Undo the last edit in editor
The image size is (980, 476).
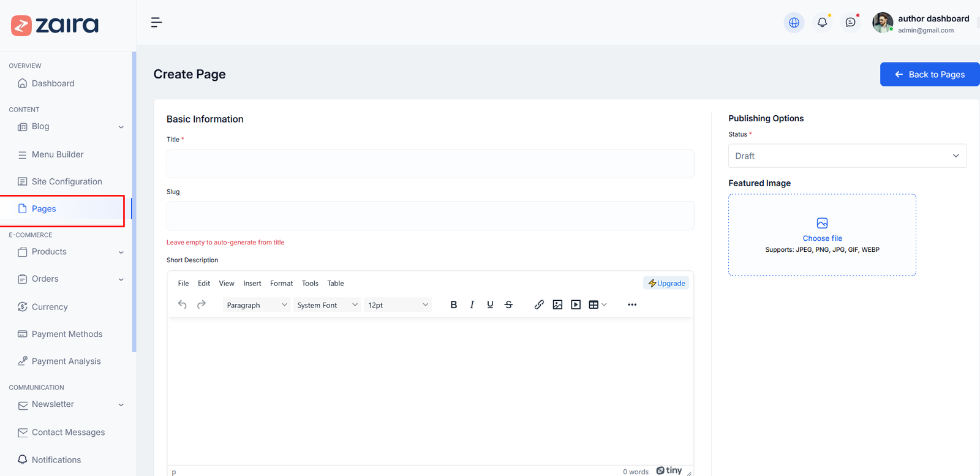pos(183,305)
